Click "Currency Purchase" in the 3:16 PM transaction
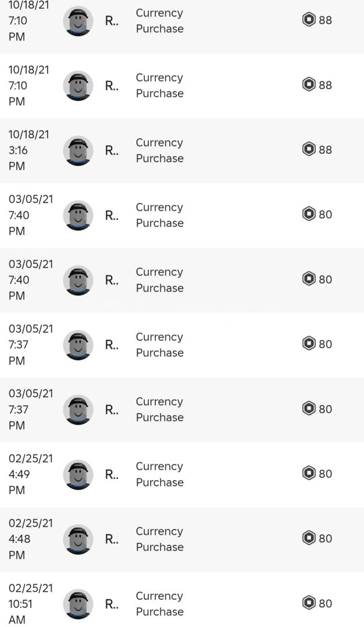Viewport: 364px width, 627px height. coord(160,150)
